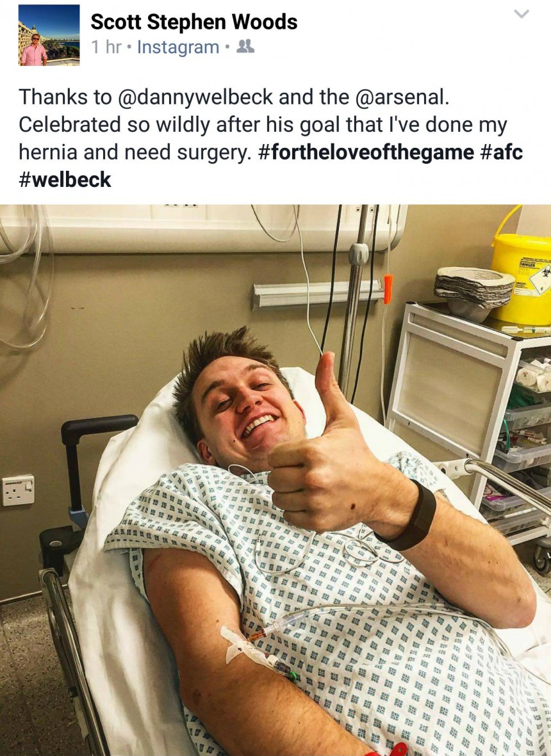551x756 pixels.
Task: Tap the #welbeck hashtag
Action: pos(65,180)
